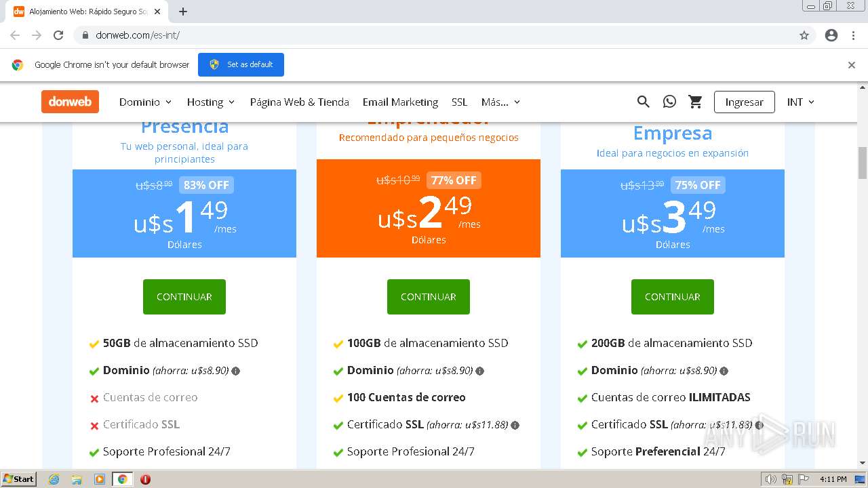The width and height of the screenshot is (868, 488).
Task: Click 'Soporte Preferencial 24/7' text
Action: pyautogui.click(x=658, y=451)
